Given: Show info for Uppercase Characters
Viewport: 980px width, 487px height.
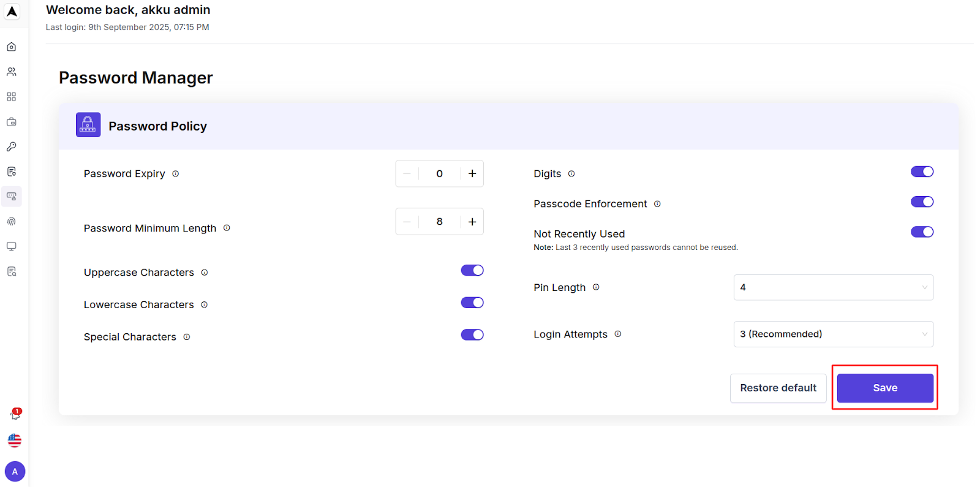Looking at the screenshot, I should click(205, 273).
